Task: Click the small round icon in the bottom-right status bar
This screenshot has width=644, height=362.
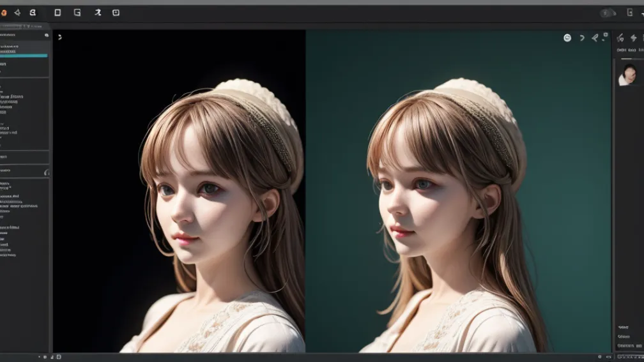Action: [x=600, y=357]
